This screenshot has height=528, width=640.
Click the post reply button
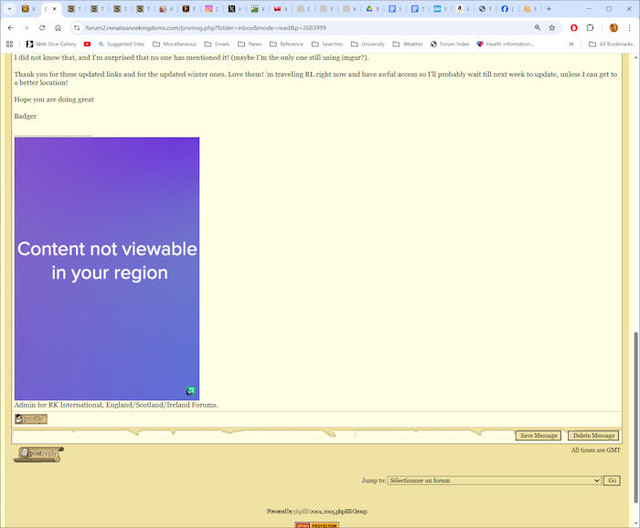[39, 454]
